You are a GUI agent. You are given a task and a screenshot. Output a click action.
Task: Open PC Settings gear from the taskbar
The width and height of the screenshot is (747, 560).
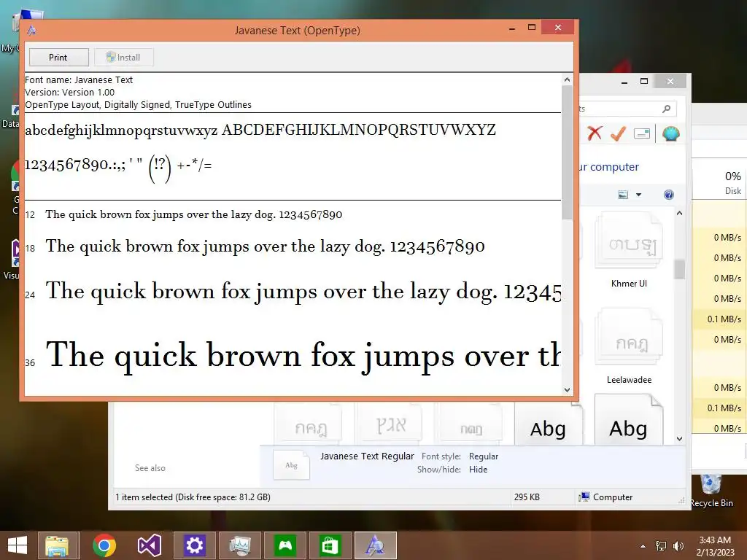pos(194,545)
